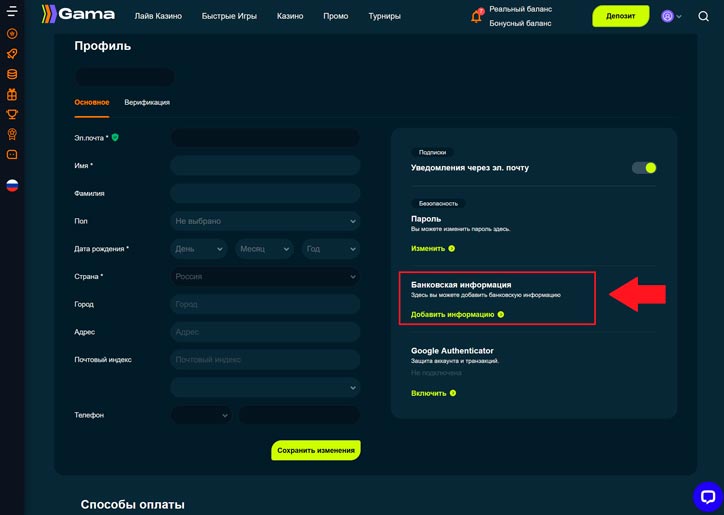Click the Russian flag language icon
Screen dimensions: 724x515
point(12,185)
